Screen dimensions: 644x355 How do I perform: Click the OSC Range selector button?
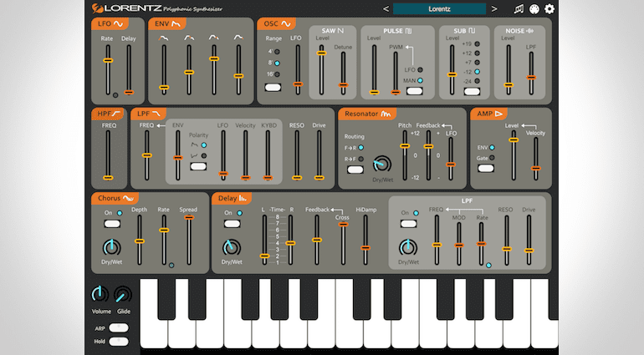(273, 88)
